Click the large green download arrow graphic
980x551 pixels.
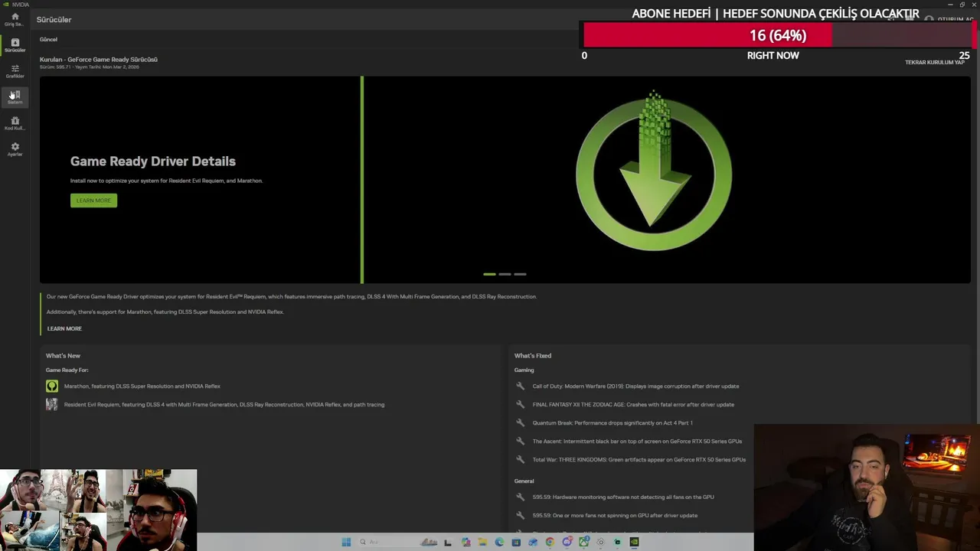click(x=654, y=171)
